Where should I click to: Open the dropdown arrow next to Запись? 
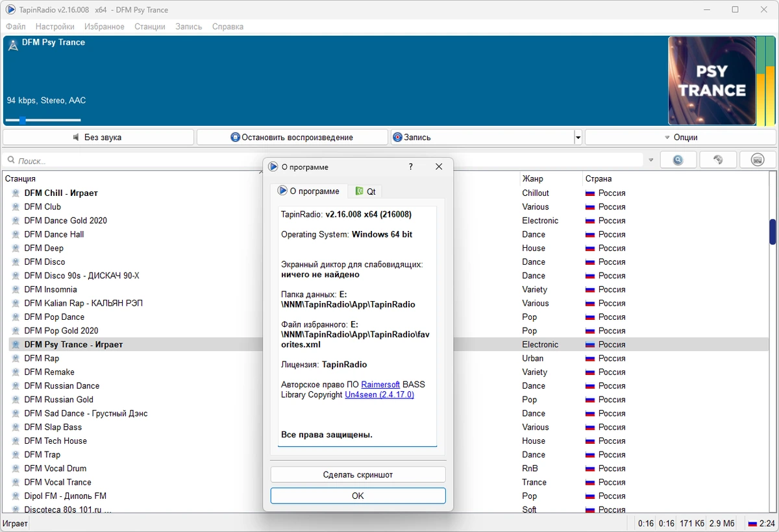tap(578, 138)
